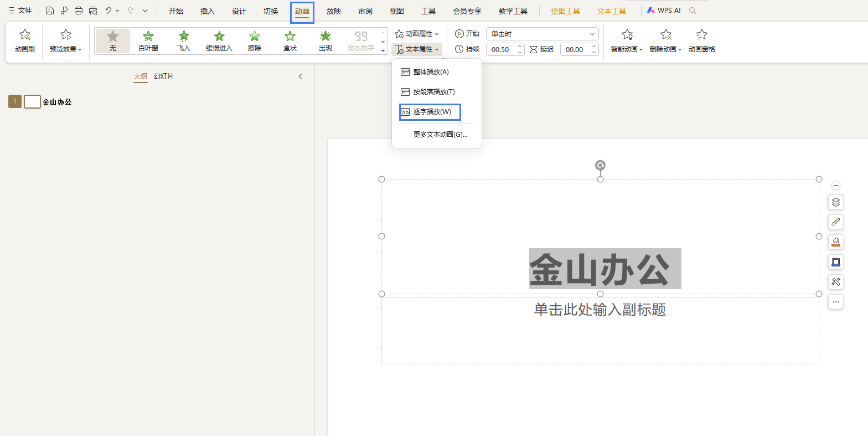The image size is (868, 436).
Task: Click the layers icon in floating toolbar
Action: [x=836, y=202]
